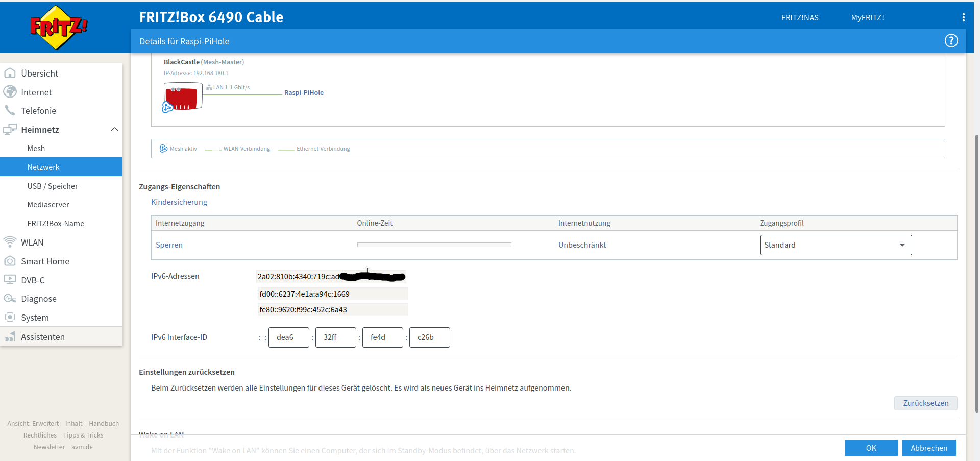Click the mesh badge on FRITZ!Box image
This screenshot has width=980, height=461.
[167, 107]
